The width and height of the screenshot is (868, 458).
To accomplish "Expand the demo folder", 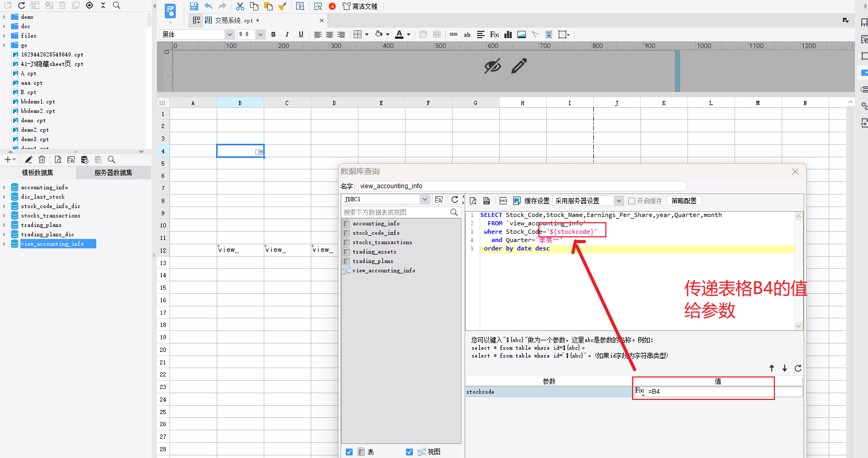I will 4,17.
